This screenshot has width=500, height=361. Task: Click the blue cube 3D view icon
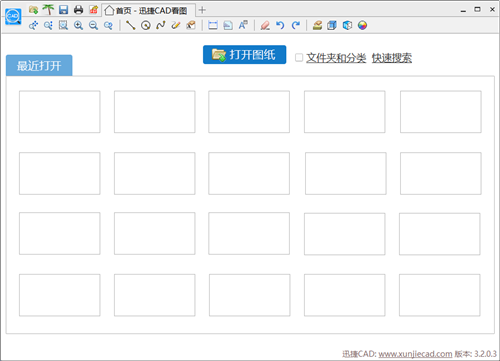click(x=347, y=25)
